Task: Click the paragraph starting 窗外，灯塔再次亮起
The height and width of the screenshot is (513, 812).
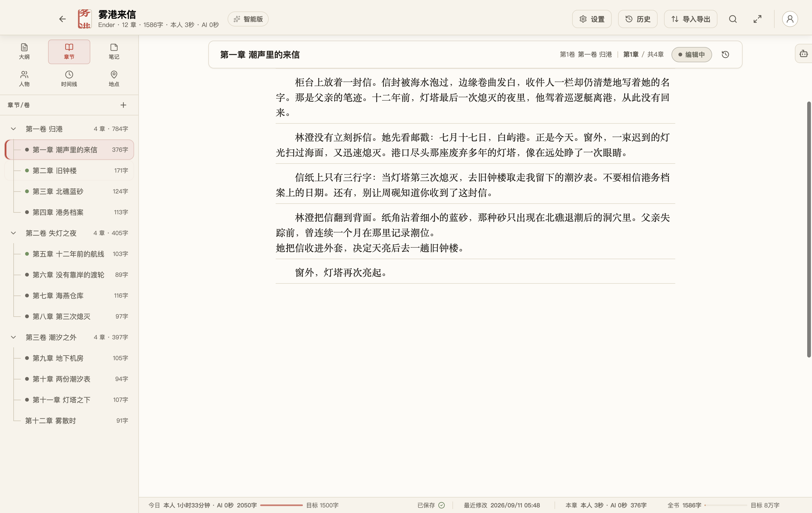Action: point(475,272)
